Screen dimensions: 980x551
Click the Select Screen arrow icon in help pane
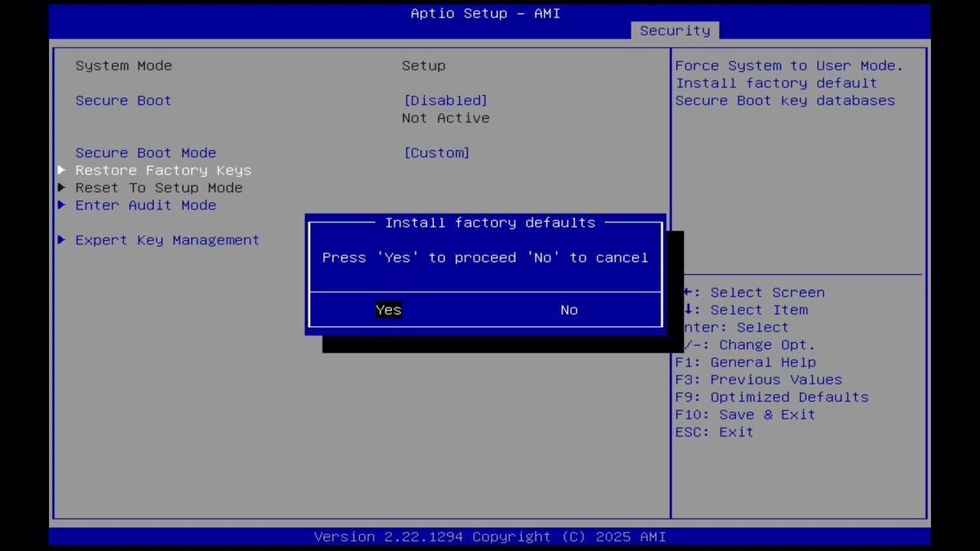(x=687, y=292)
